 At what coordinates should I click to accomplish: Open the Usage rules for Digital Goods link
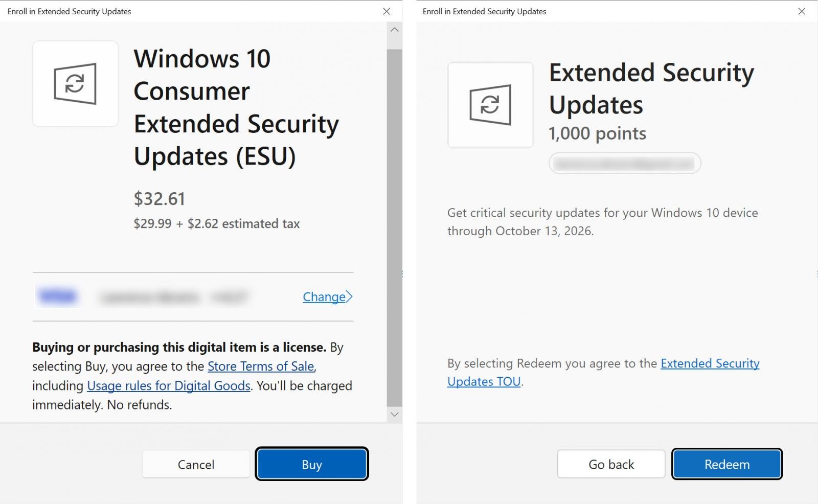click(x=169, y=385)
